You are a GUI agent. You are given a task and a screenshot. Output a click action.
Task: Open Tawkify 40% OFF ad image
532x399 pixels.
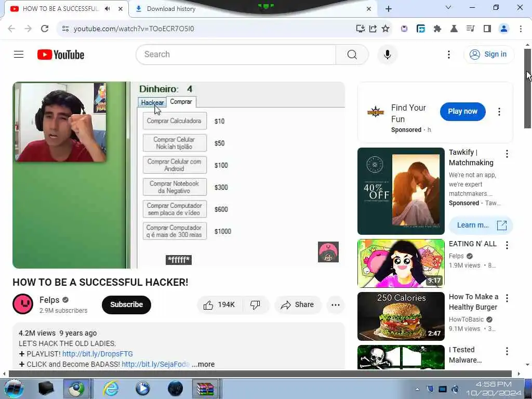pyautogui.click(x=401, y=191)
